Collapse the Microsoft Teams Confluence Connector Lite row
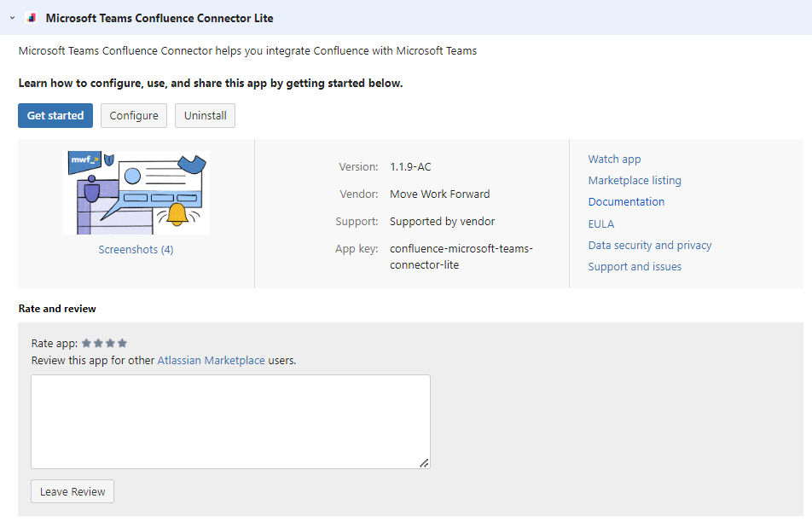812x522 pixels. (x=12, y=18)
